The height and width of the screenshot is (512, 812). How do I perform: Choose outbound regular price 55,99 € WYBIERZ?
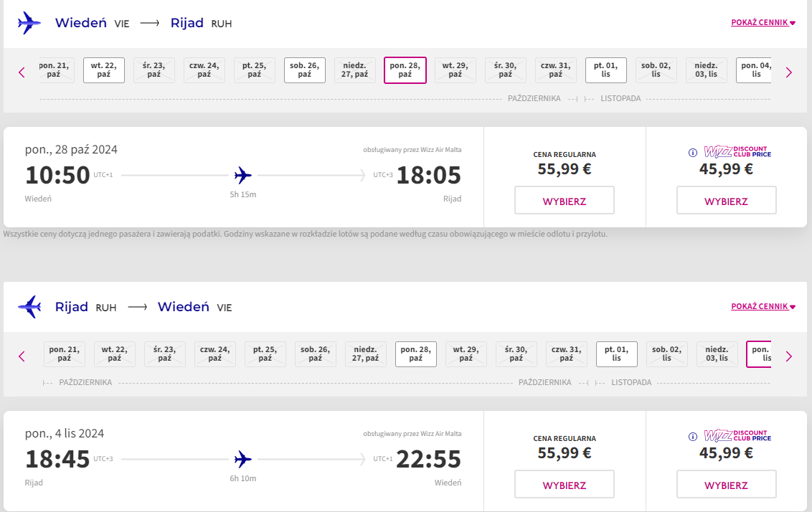pos(565,200)
